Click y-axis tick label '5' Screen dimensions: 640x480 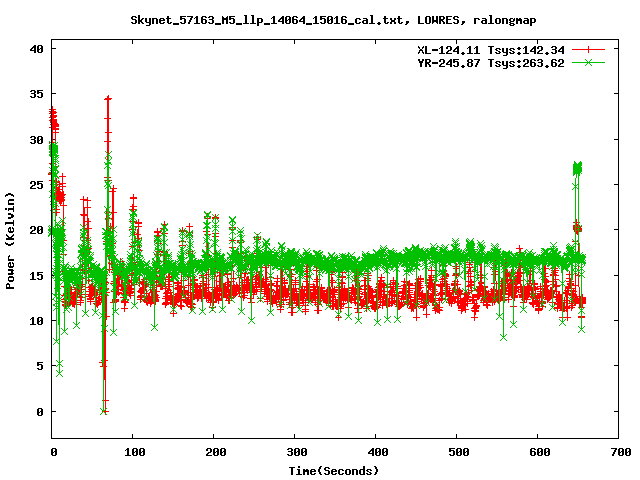coord(40,366)
